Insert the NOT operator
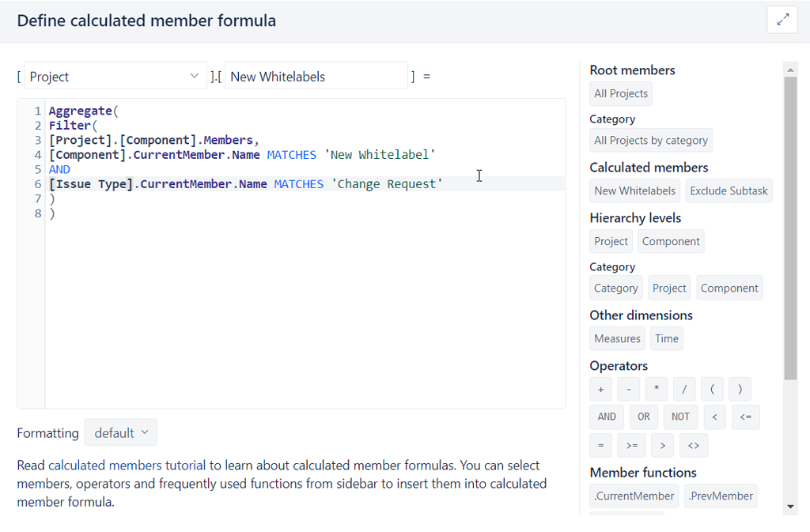 (x=680, y=417)
